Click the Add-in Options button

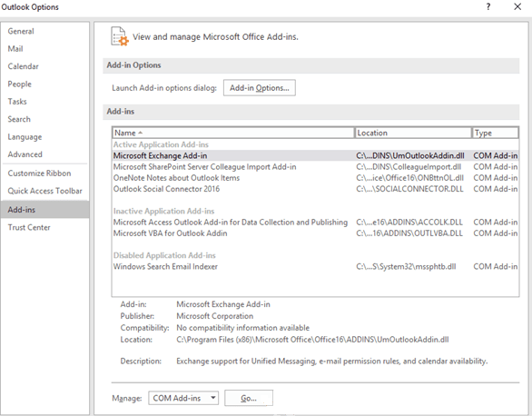(x=260, y=88)
